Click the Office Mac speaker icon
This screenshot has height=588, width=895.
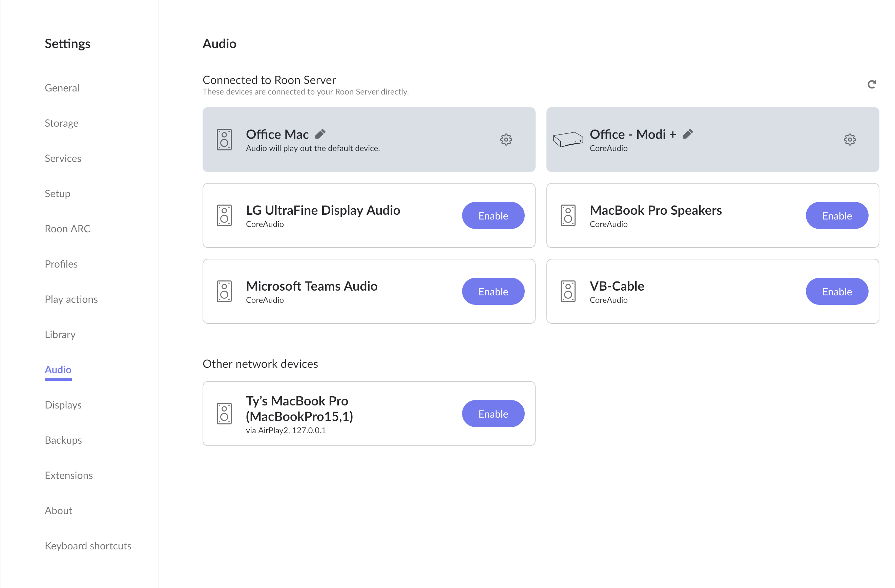pos(224,140)
